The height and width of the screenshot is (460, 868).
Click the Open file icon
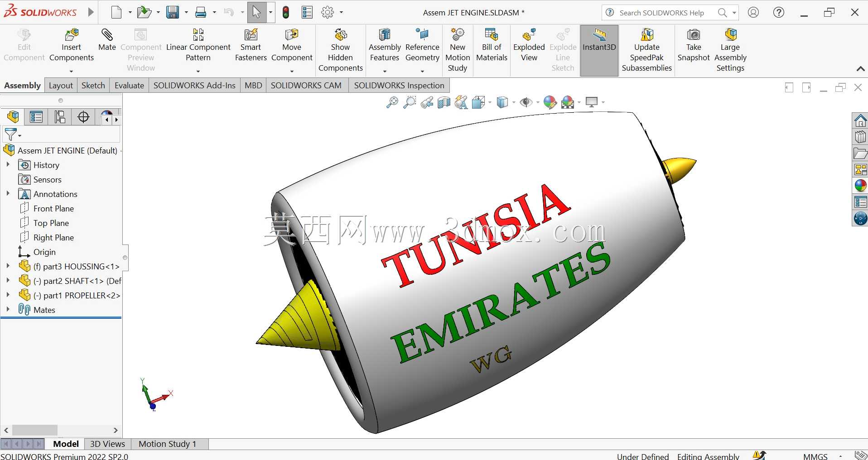point(144,12)
